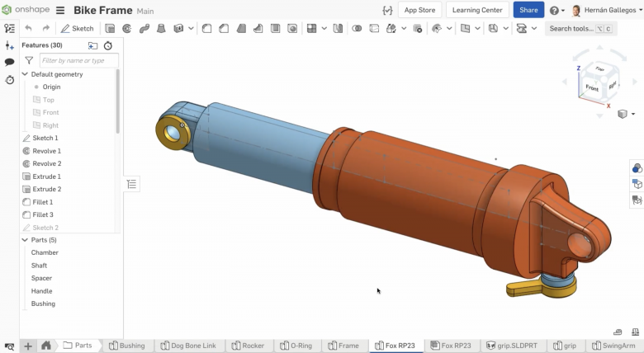Screen dimensions: 644x353
Task: Select the Sweep tool
Action: 144,28
